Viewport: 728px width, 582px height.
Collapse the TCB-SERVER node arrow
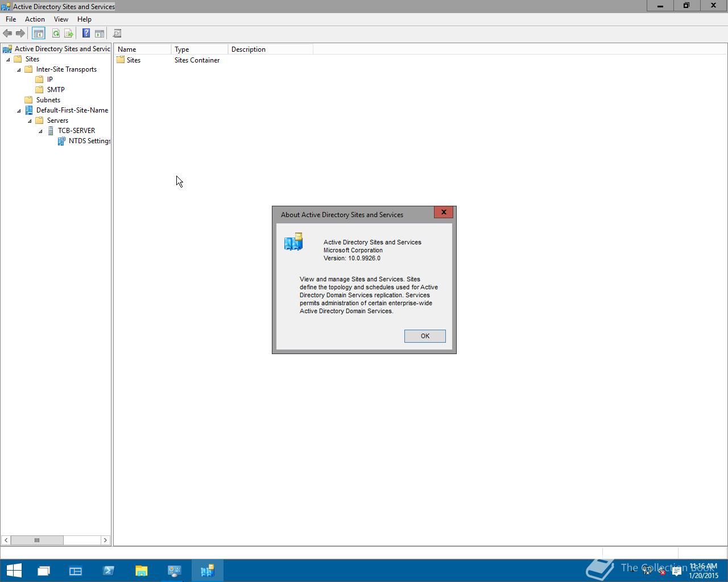pos(40,131)
